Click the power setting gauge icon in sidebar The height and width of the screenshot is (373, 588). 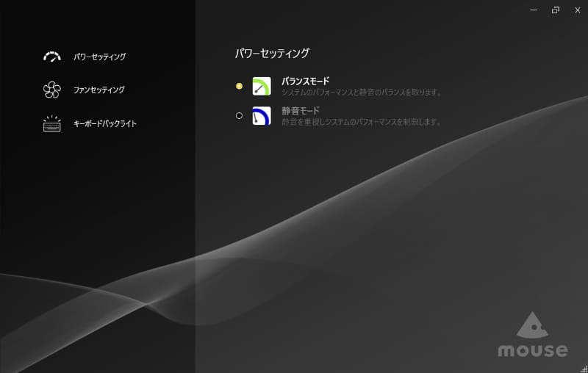(51, 57)
